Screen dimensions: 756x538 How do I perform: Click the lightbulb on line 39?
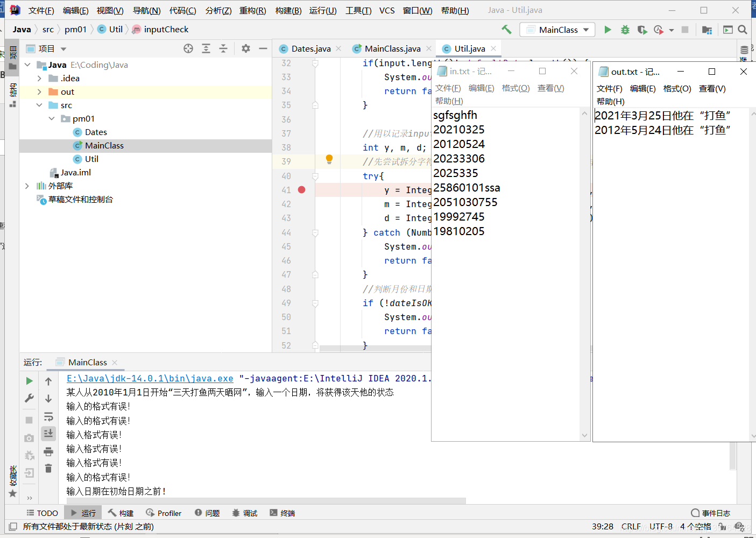tap(329, 159)
